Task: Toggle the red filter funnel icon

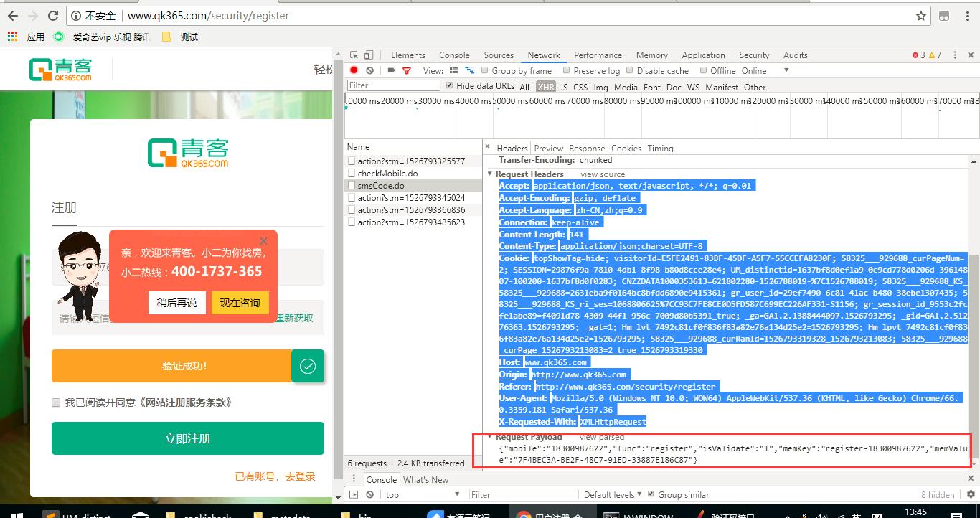Action: (x=407, y=70)
